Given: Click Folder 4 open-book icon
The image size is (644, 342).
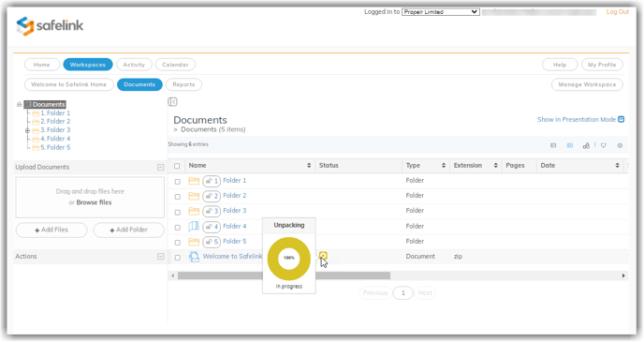Looking at the screenshot, I should [x=194, y=226].
